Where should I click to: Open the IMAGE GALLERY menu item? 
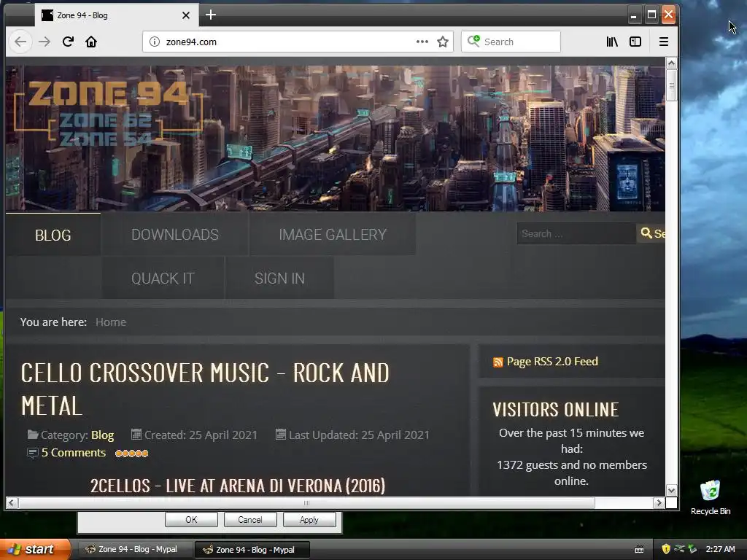pyautogui.click(x=333, y=235)
